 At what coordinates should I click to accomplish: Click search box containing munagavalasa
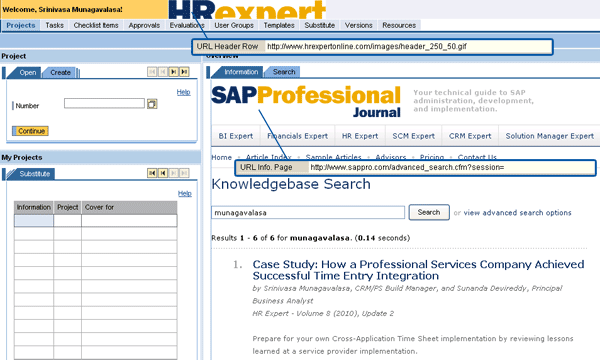(x=308, y=213)
